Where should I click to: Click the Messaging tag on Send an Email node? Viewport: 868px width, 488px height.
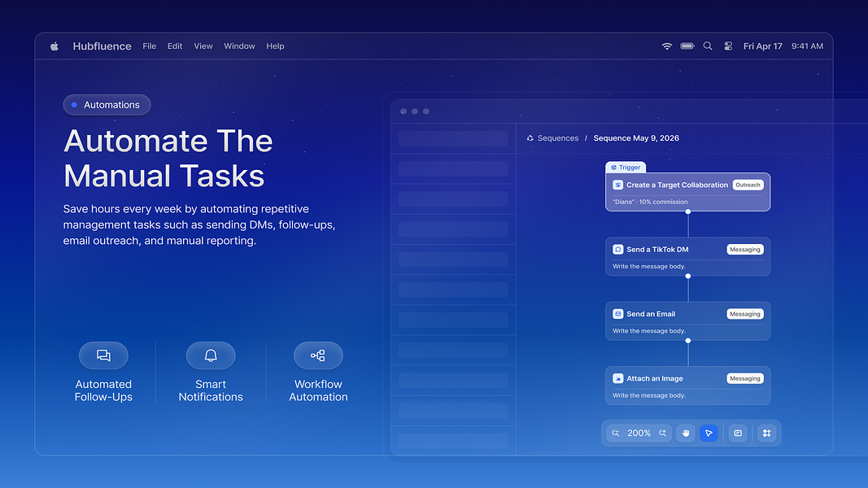pyautogui.click(x=745, y=314)
